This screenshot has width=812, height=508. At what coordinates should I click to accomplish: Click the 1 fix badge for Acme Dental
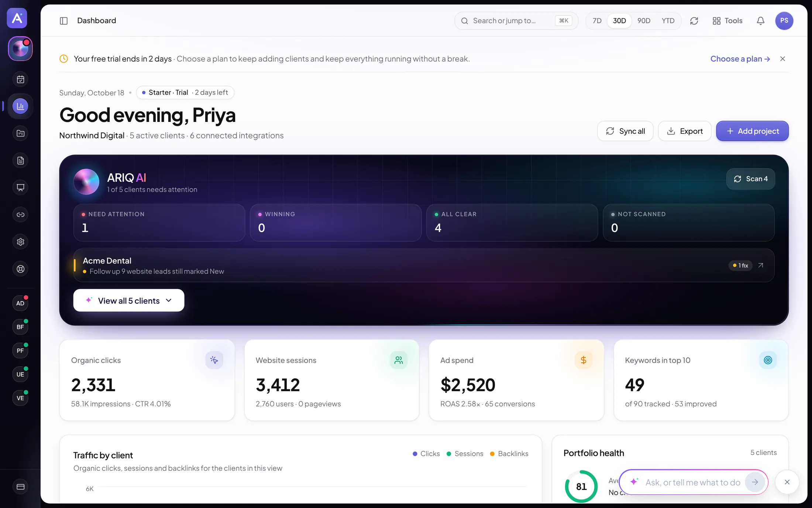[740, 265]
